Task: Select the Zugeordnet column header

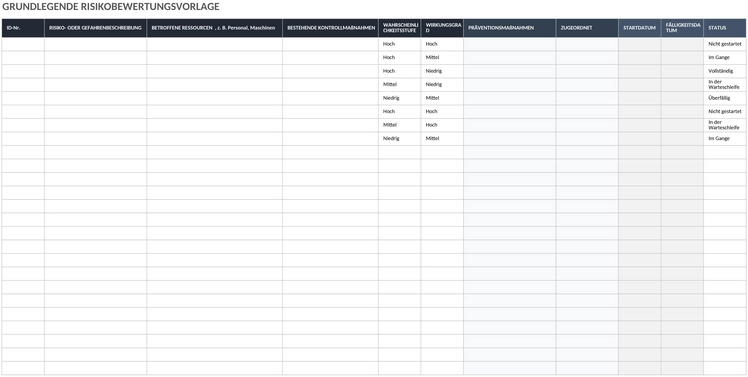Action: tap(587, 28)
